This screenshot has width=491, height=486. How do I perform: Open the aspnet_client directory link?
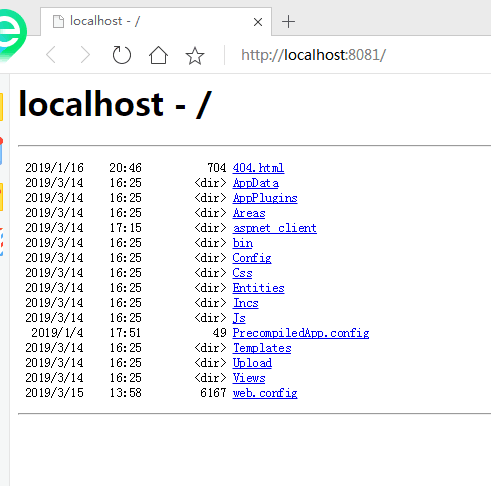(275, 228)
